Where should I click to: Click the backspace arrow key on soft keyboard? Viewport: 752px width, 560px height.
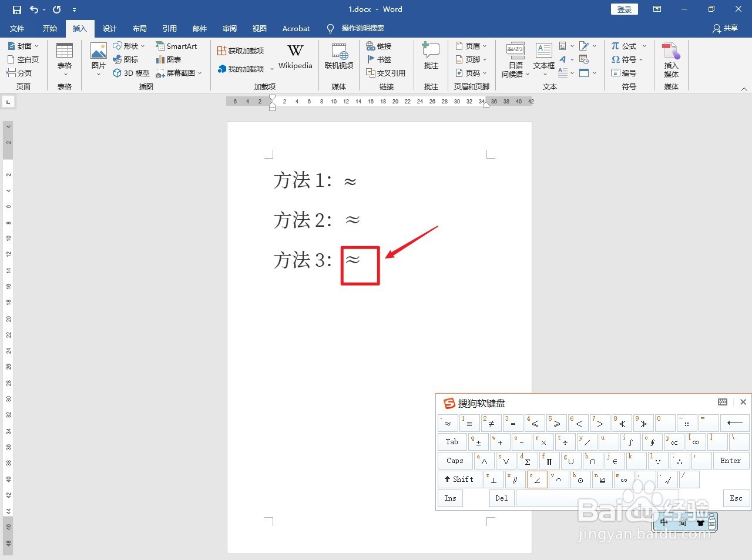pos(734,423)
